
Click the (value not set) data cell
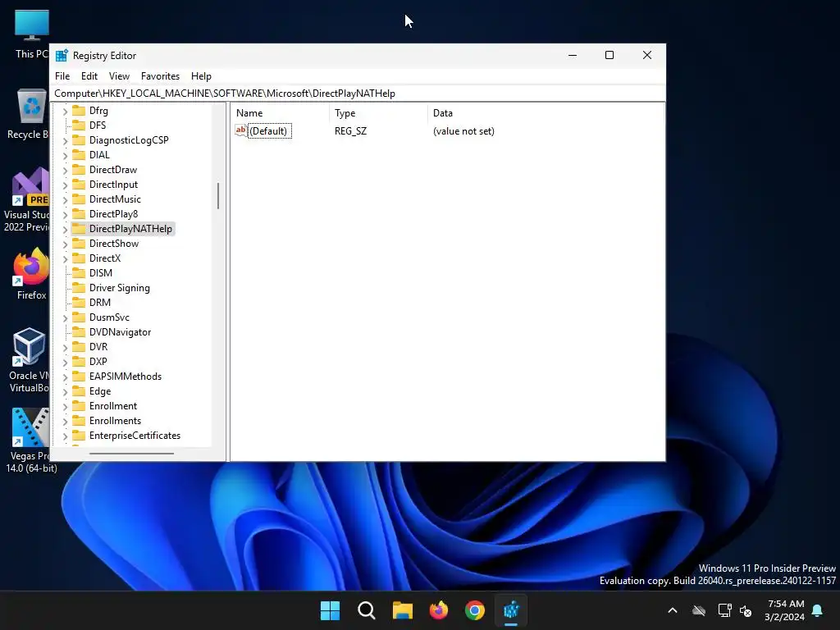tap(463, 131)
